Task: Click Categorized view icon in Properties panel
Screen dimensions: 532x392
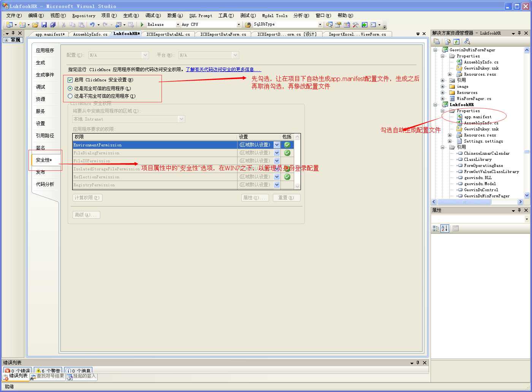Action: click(436, 229)
